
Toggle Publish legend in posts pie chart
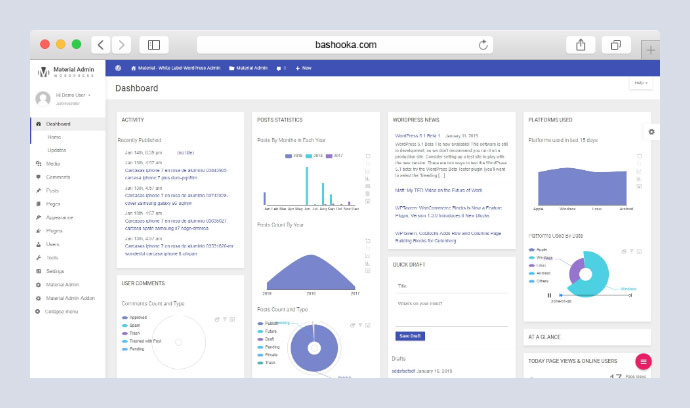[268, 323]
